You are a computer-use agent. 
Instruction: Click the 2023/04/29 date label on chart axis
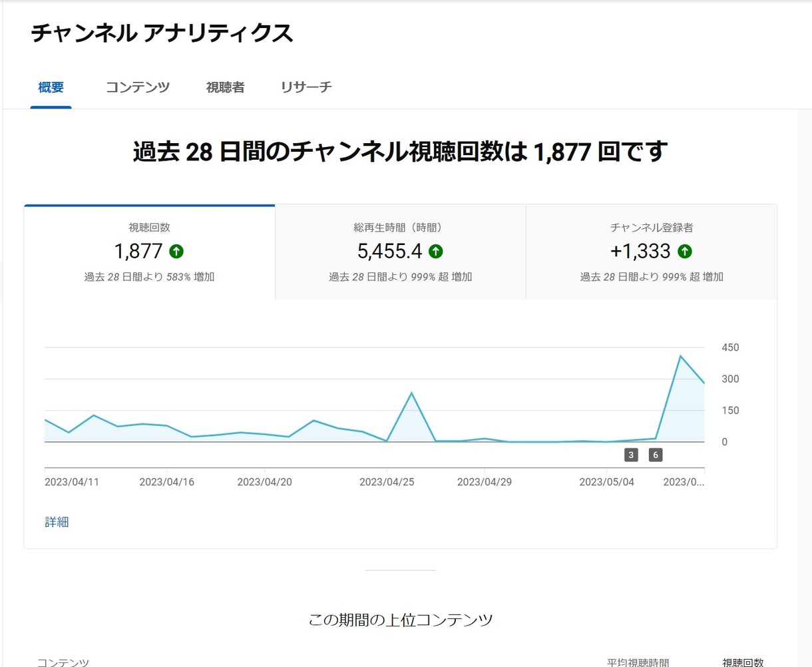click(485, 482)
